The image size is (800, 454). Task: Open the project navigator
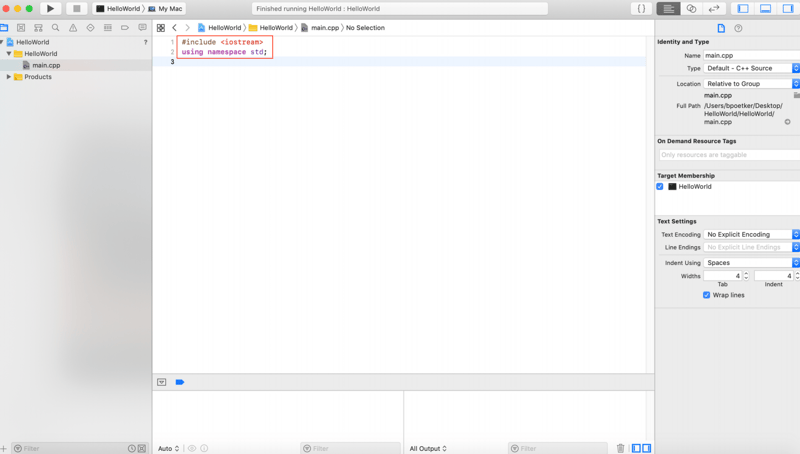[x=4, y=28]
